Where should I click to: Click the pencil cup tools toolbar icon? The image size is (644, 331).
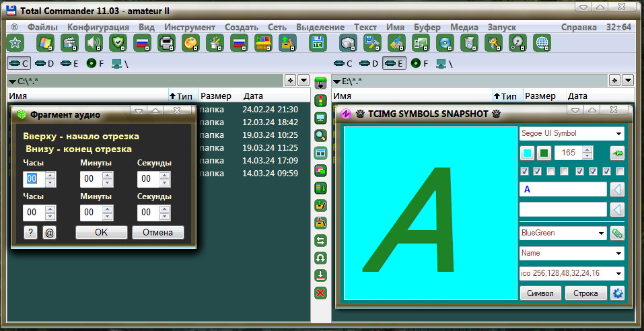215,43
